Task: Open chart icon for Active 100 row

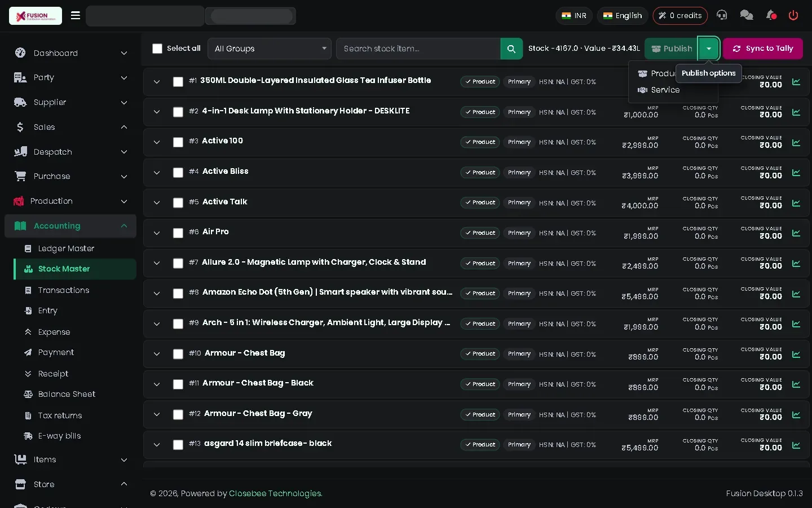Action: tap(796, 142)
